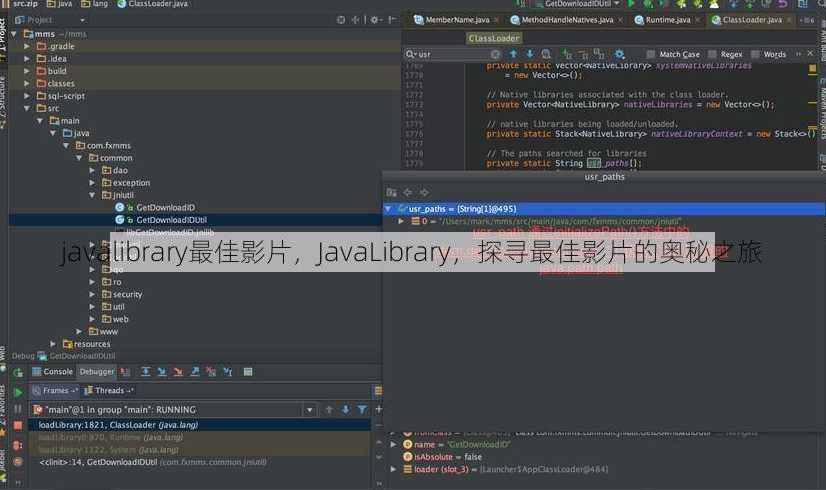Click the add watch plus icon

(x=378, y=409)
